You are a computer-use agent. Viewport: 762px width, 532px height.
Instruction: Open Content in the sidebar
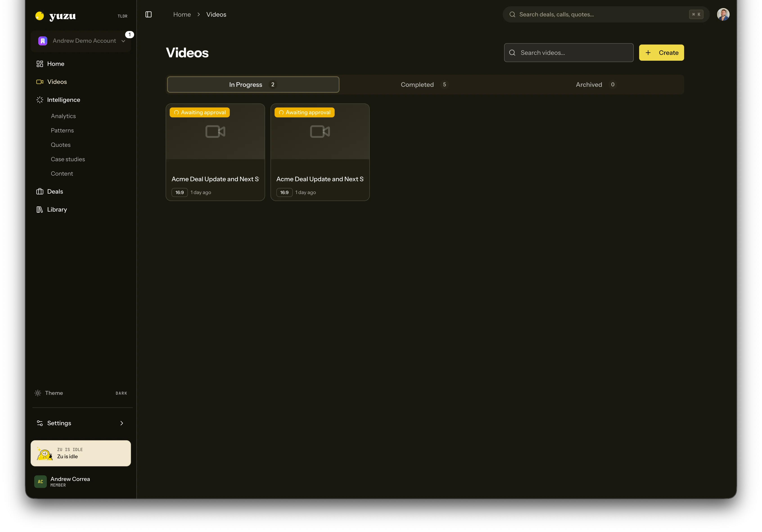click(62, 173)
